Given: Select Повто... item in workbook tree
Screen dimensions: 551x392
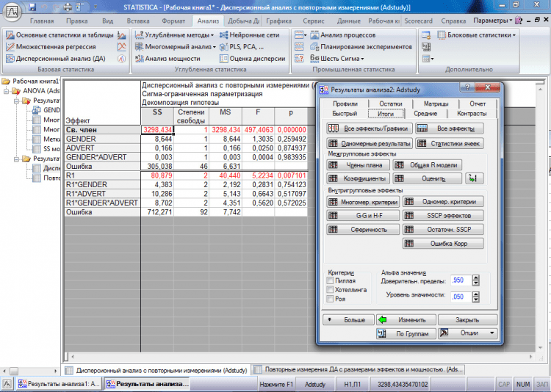Looking at the screenshot, I should (46, 178).
